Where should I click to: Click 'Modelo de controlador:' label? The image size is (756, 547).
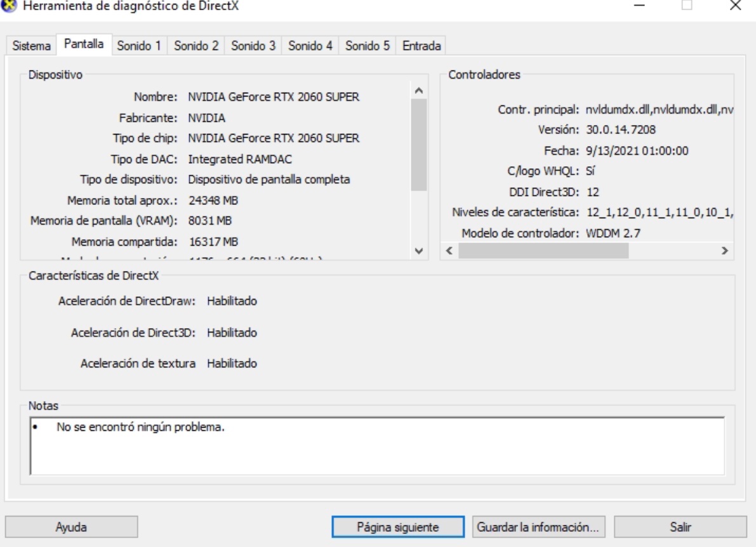click(521, 234)
